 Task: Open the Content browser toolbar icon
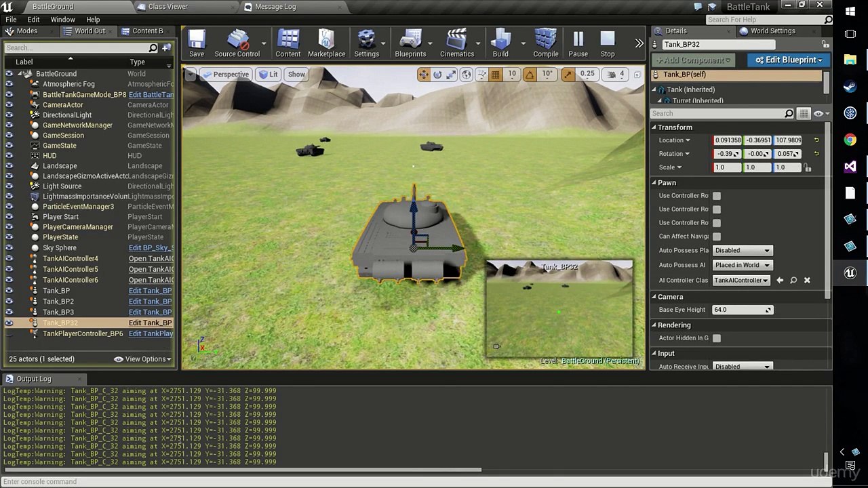coord(288,44)
